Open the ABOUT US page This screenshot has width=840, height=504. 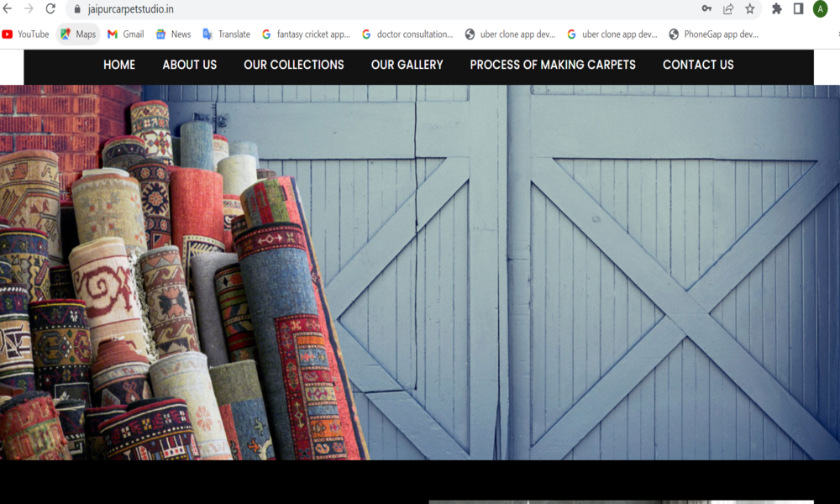point(189,65)
